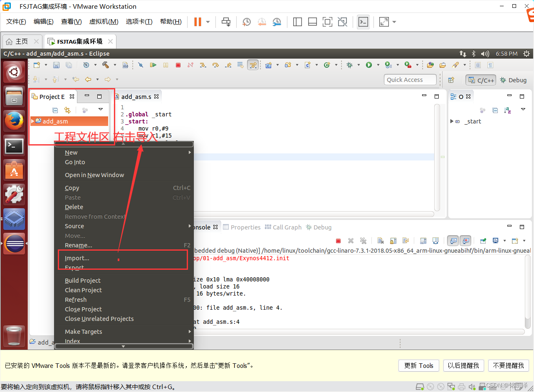Open Firefox from the Ubuntu dock

coord(14,121)
